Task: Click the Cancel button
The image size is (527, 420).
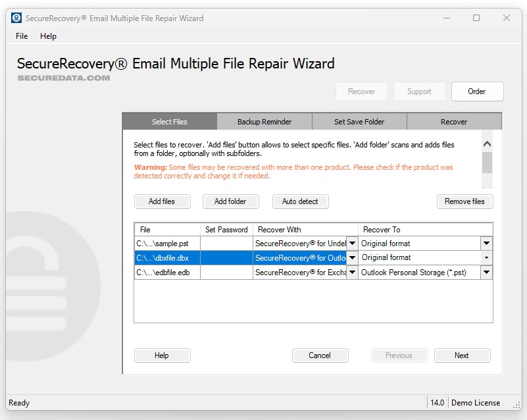Action: pyautogui.click(x=320, y=355)
